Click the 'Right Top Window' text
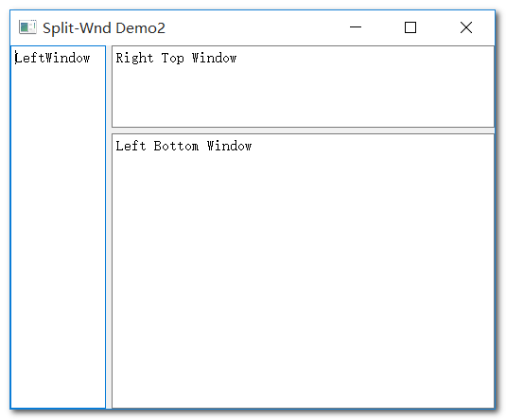506x420 pixels. (176, 59)
